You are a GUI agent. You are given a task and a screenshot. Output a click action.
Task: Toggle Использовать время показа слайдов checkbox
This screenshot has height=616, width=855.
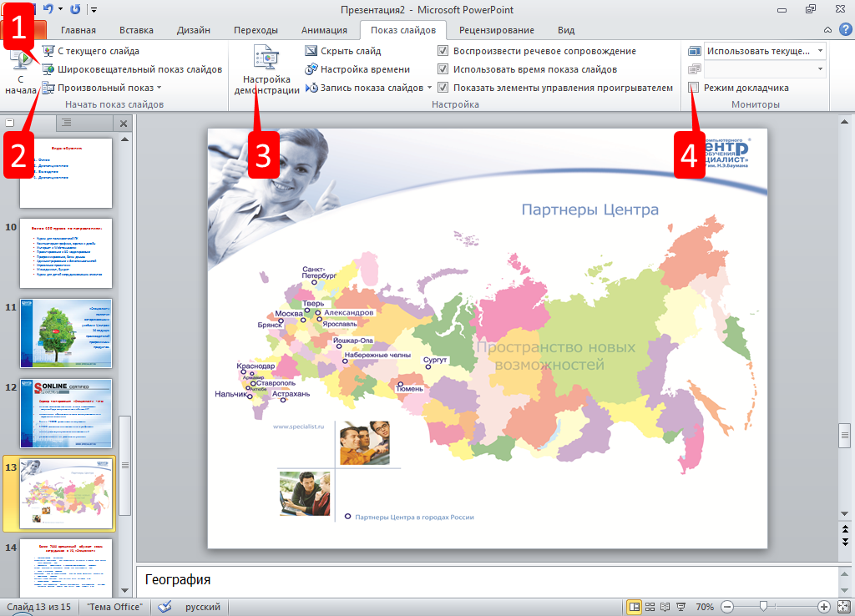(443, 69)
